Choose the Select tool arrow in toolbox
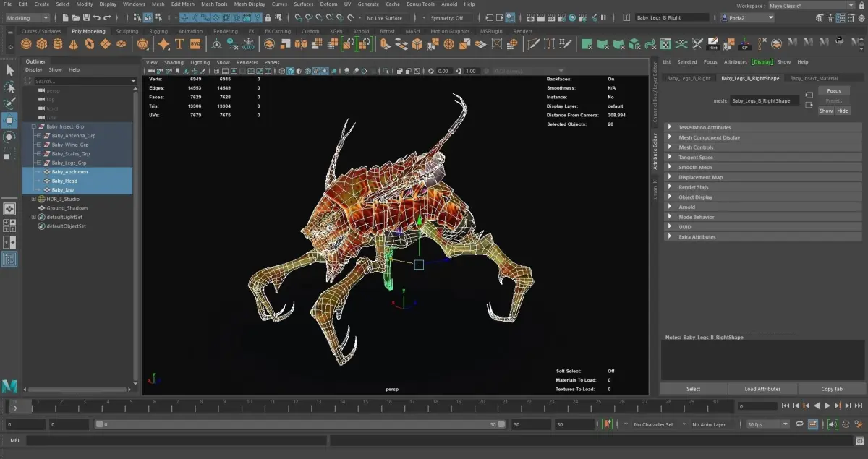The width and height of the screenshot is (868, 459). coord(9,70)
